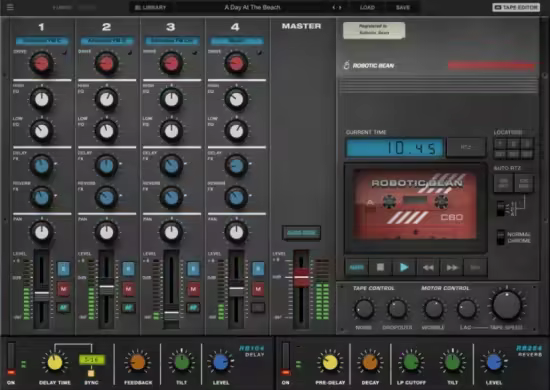Jump to locator 1

coord(501,143)
